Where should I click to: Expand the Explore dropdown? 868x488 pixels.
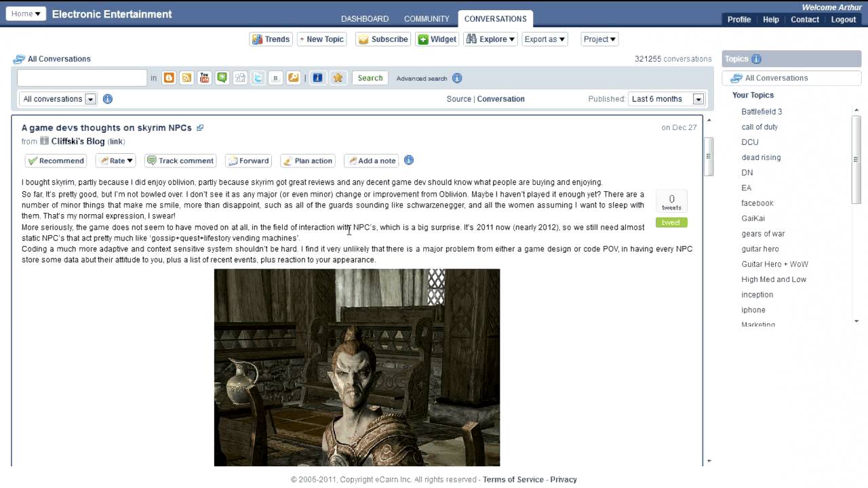coord(491,39)
